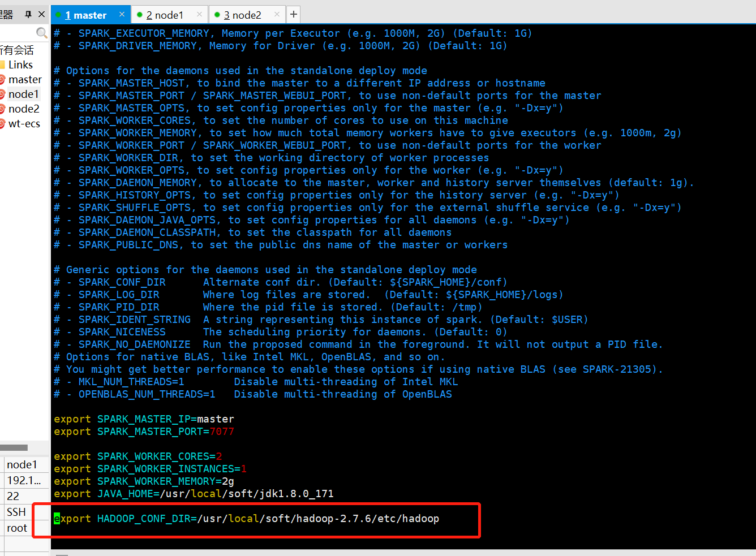This screenshot has width=756, height=556.
Task: Close the '1 master' tab
Action: click(122, 14)
